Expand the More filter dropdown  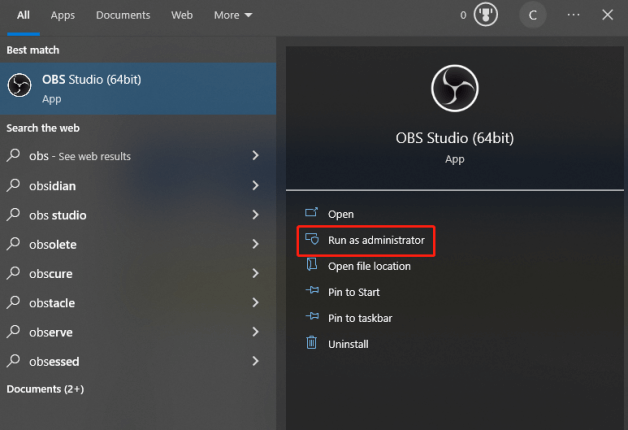coord(233,15)
